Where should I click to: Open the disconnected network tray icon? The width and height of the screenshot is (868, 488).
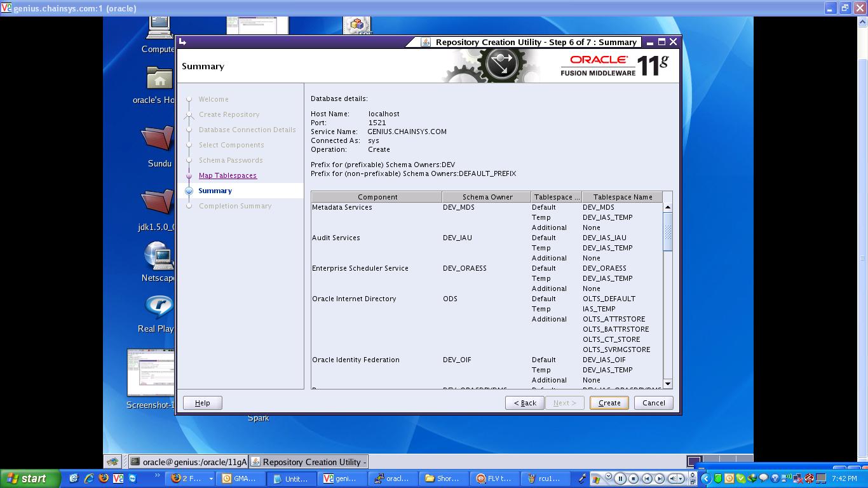tap(798, 478)
